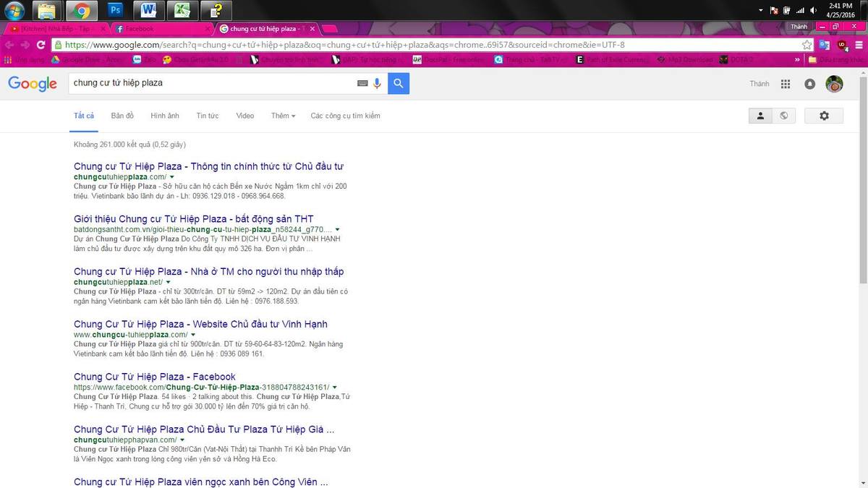Viewport: 868px width, 488px height.
Task: Show hidden system tray icons
Action: (762, 11)
